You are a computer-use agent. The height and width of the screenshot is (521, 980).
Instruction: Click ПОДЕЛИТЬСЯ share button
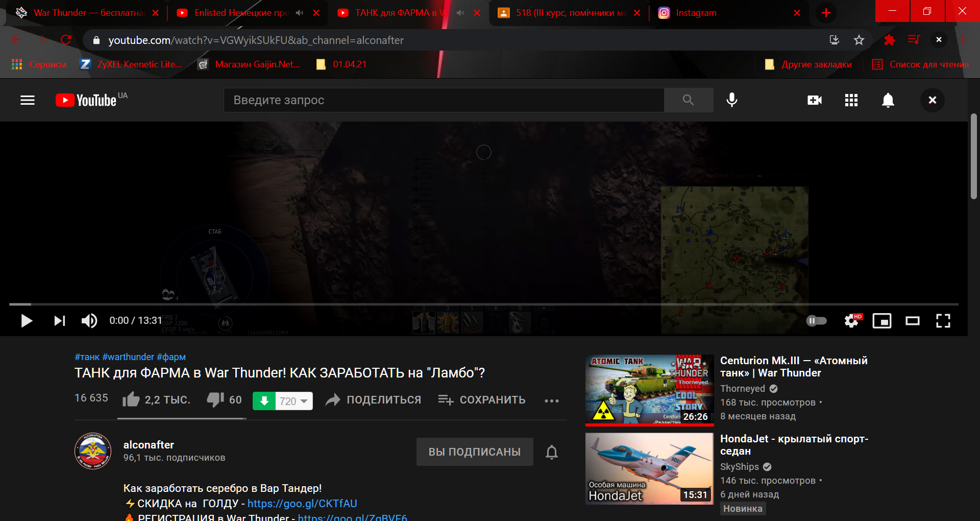click(374, 400)
